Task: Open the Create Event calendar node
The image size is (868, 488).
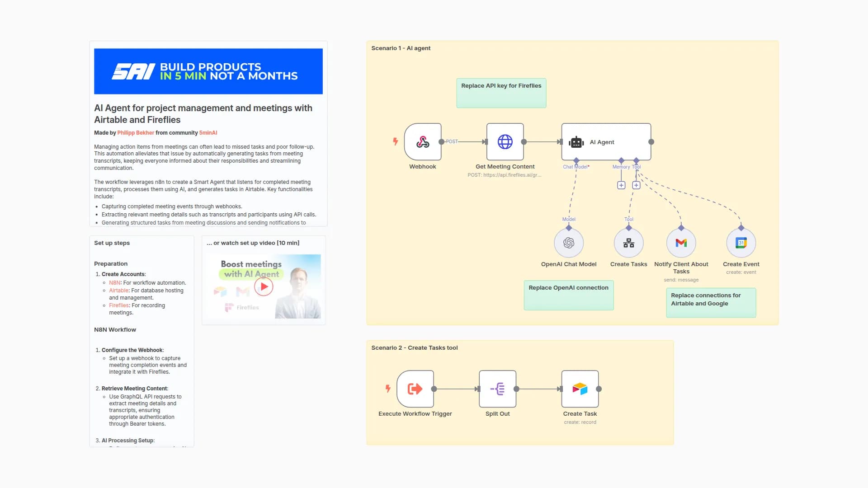Action: click(741, 243)
